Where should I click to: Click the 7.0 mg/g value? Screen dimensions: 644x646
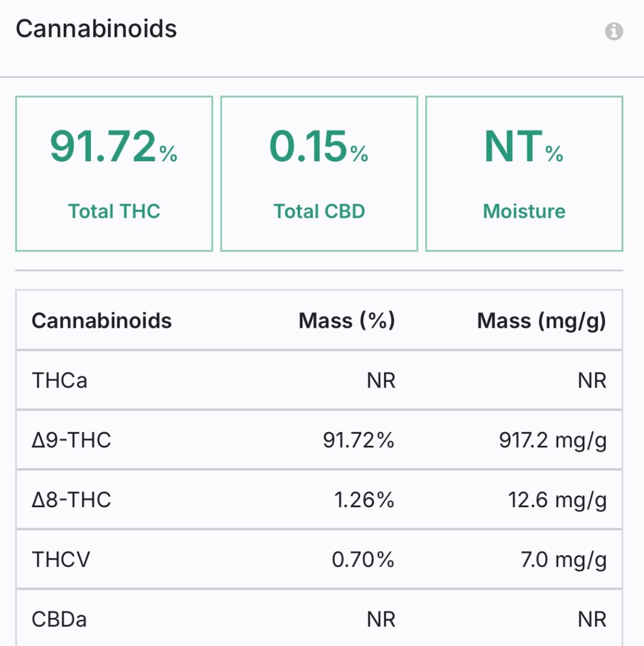[563, 560]
